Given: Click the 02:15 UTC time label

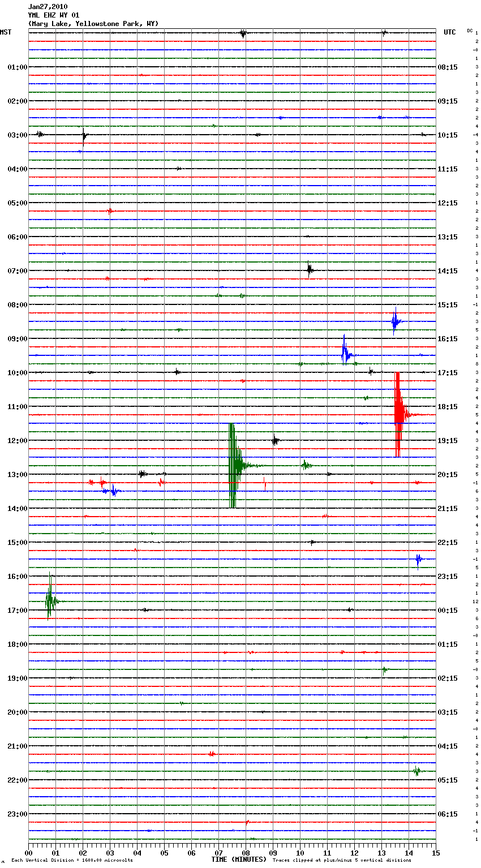Looking at the screenshot, I should pos(448,678).
